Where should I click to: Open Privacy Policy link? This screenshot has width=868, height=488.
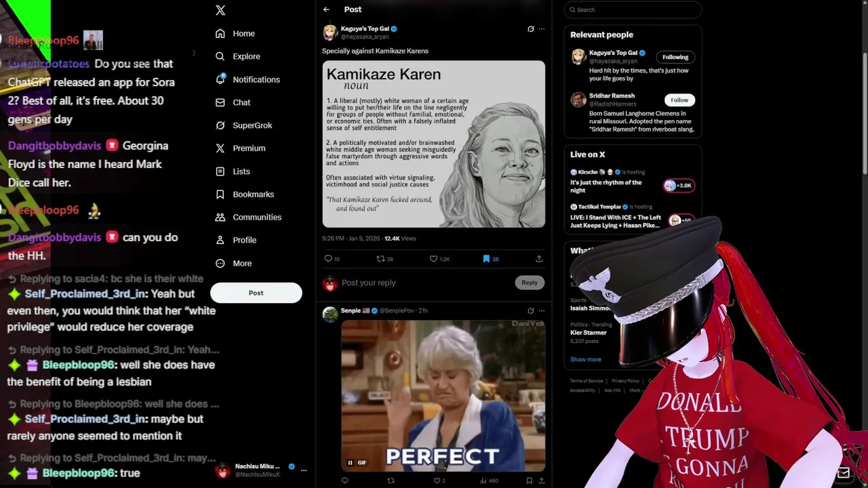pos(625,381)
